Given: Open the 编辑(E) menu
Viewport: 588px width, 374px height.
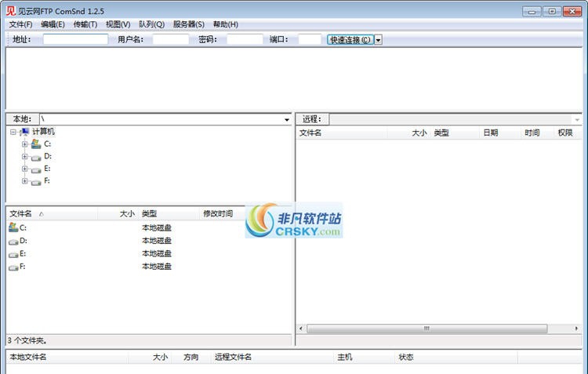Looking at the screenshot, I should (53, 24).
